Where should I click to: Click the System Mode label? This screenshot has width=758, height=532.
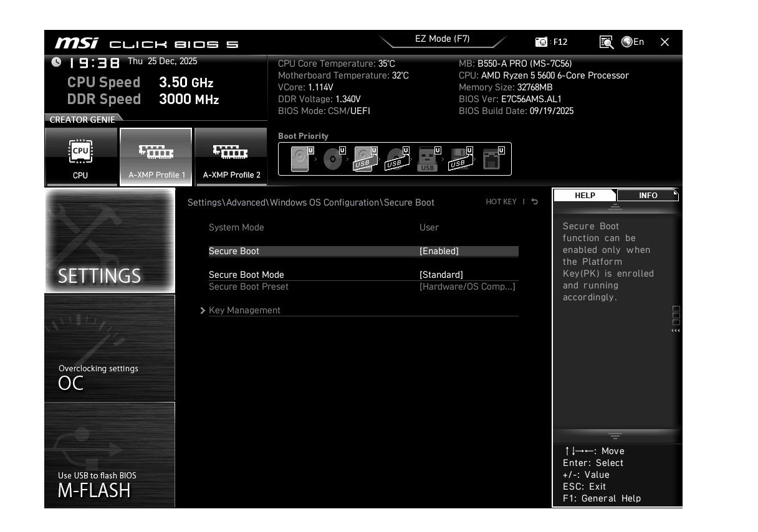click(x=236, y=227)
